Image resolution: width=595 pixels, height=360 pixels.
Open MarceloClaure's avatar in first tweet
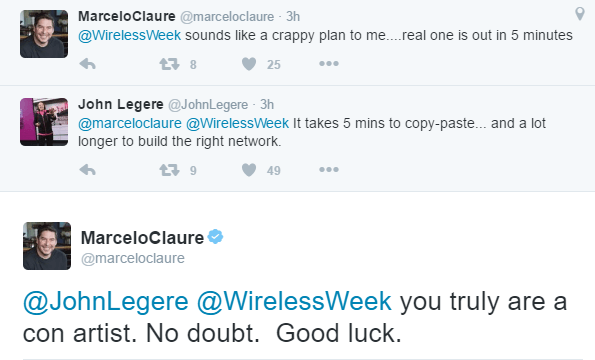44,34
